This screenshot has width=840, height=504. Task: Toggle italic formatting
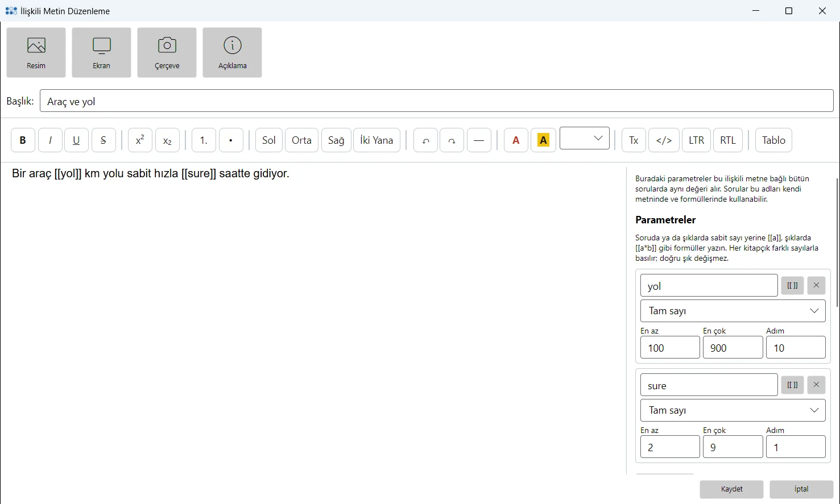click(50, 140)
